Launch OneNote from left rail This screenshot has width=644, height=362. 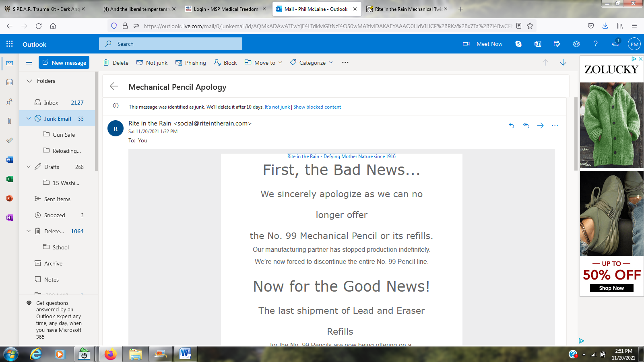pyautogui.click(x=10, y=218)
